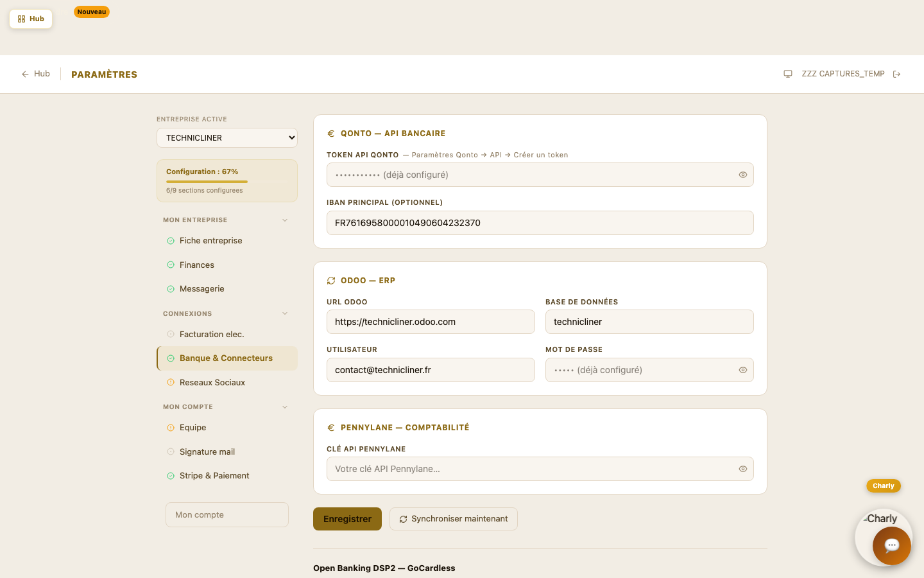Screen dimensions: 924x578
Task: Click Synchroniser maintenant button
Action: coord(454,519)
